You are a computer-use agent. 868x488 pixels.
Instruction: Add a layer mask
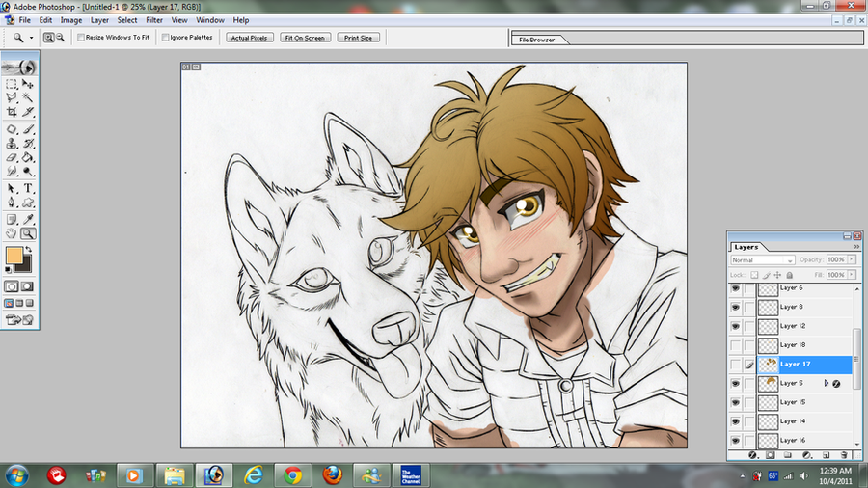pos(770,455)
